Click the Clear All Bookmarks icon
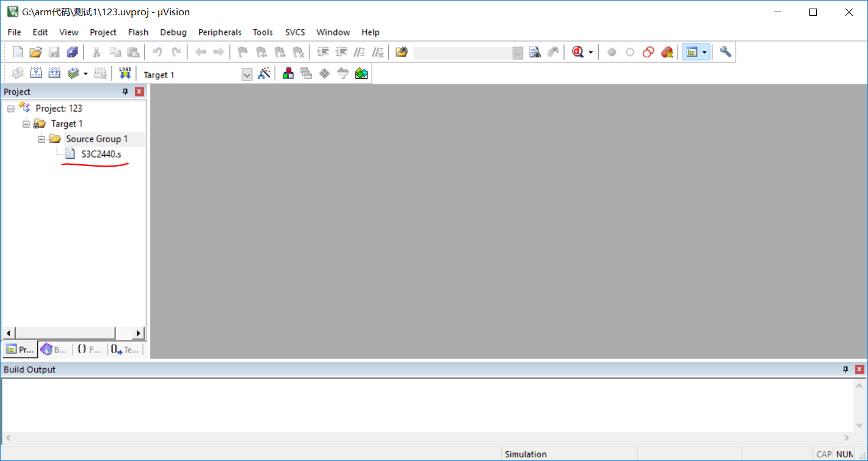The image size is (868, 461). (x=298, y=53)
